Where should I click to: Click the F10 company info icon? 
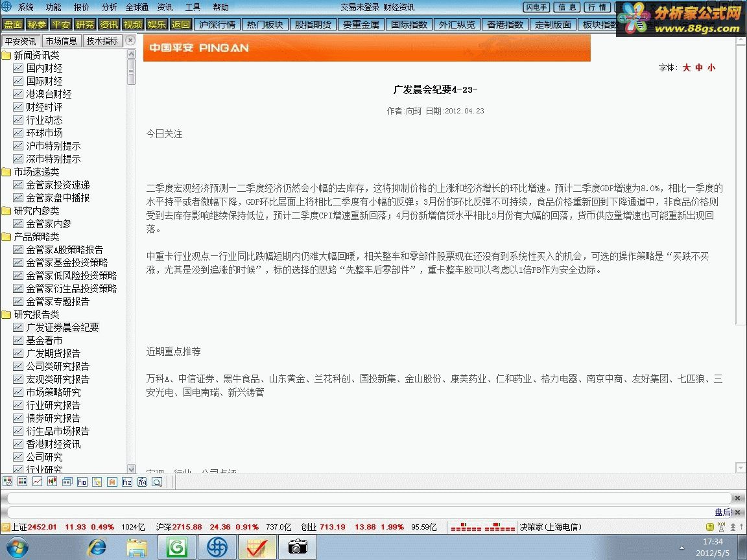tap(82, 482)
